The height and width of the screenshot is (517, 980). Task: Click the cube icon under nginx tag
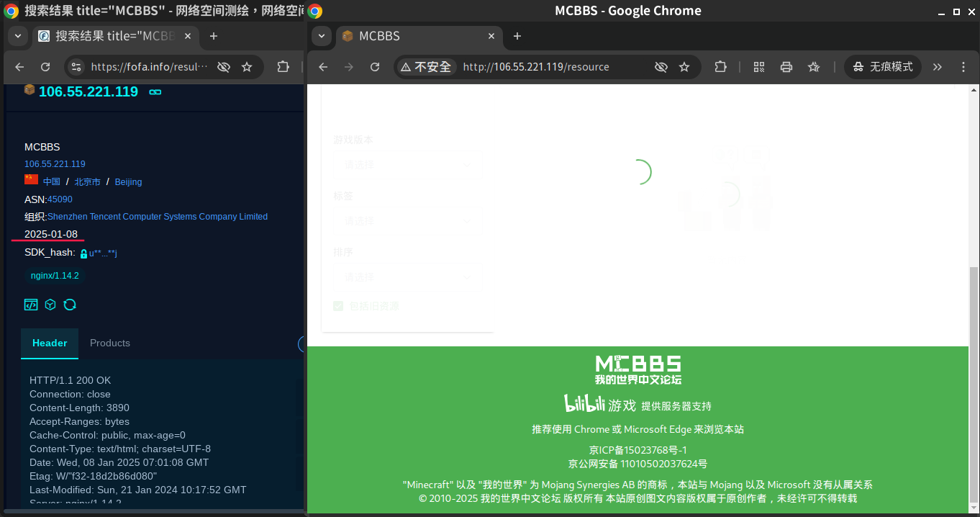click(50, 305)
